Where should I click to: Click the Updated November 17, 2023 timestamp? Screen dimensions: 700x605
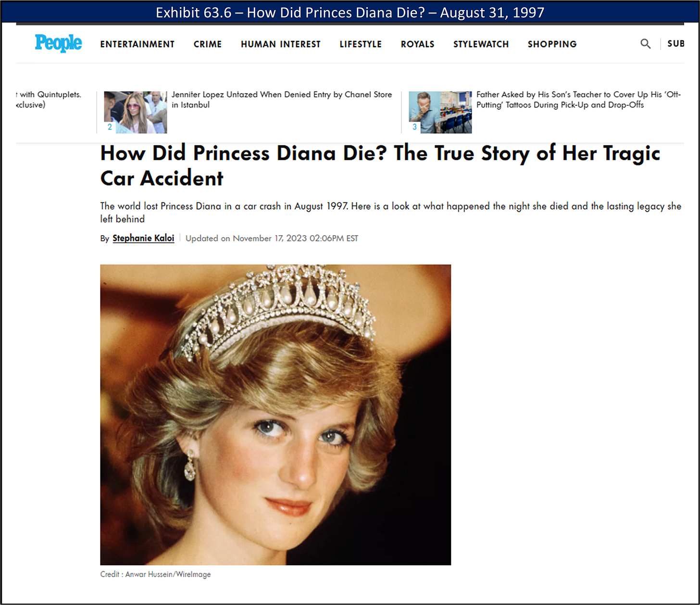pyautogui.click(x=272, y=238)
